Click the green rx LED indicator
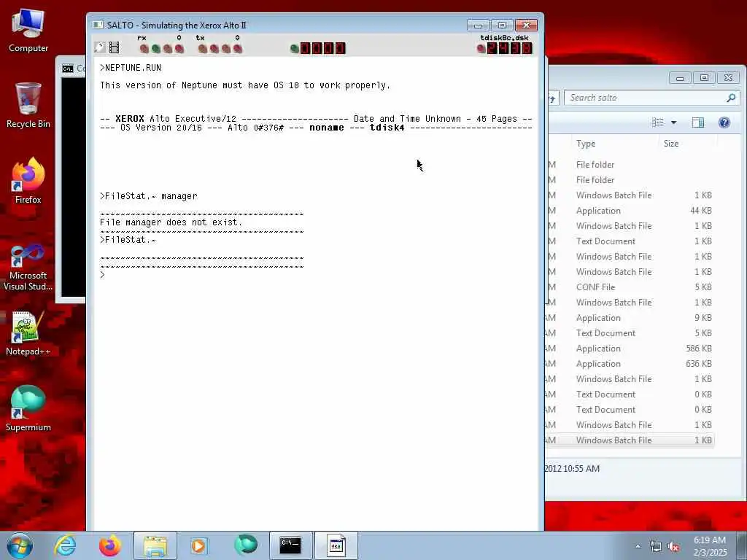747x560 pixels. coord(156,48)
